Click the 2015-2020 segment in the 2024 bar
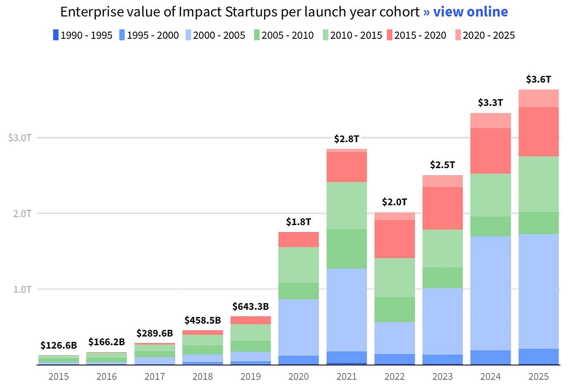This screenshot has height=392, width=569. point(490,150)
